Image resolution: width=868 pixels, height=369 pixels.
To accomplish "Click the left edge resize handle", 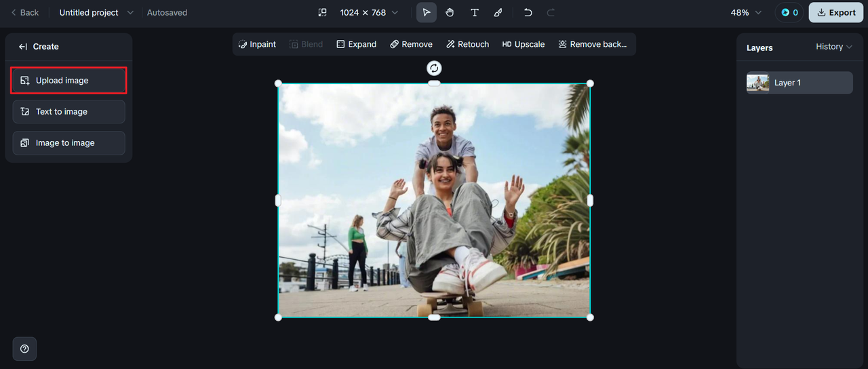I will coord(278,200).
